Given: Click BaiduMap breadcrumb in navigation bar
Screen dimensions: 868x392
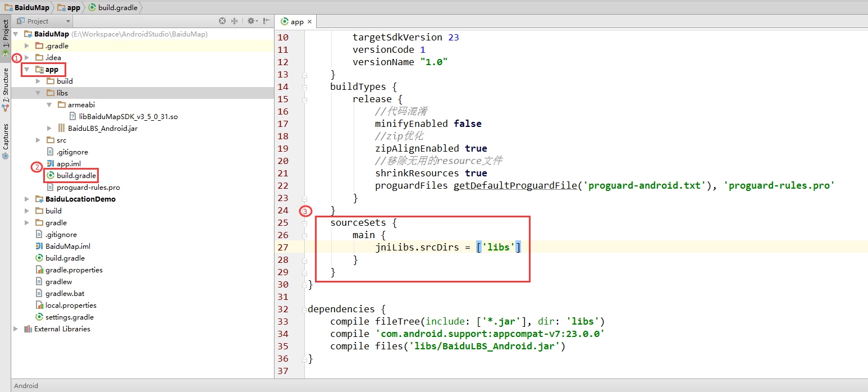Looking at the screenshot, I should click(27, 7).
